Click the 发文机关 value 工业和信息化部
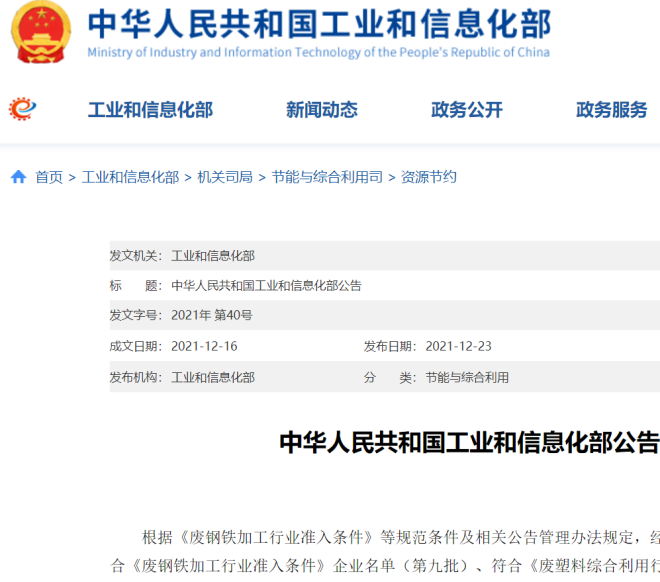 pos(213,256)
